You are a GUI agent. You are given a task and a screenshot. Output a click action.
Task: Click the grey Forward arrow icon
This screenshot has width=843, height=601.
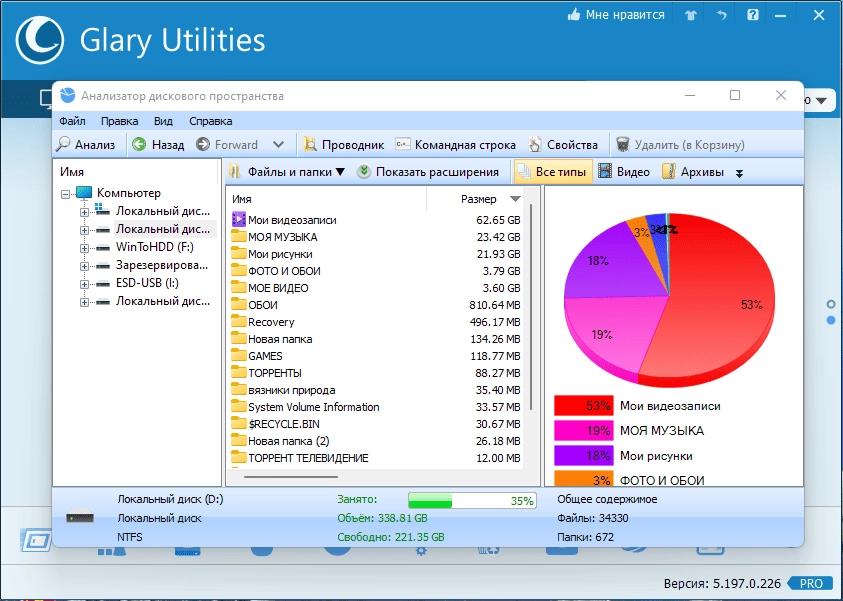pyautogui.click(x=203, y=144)
